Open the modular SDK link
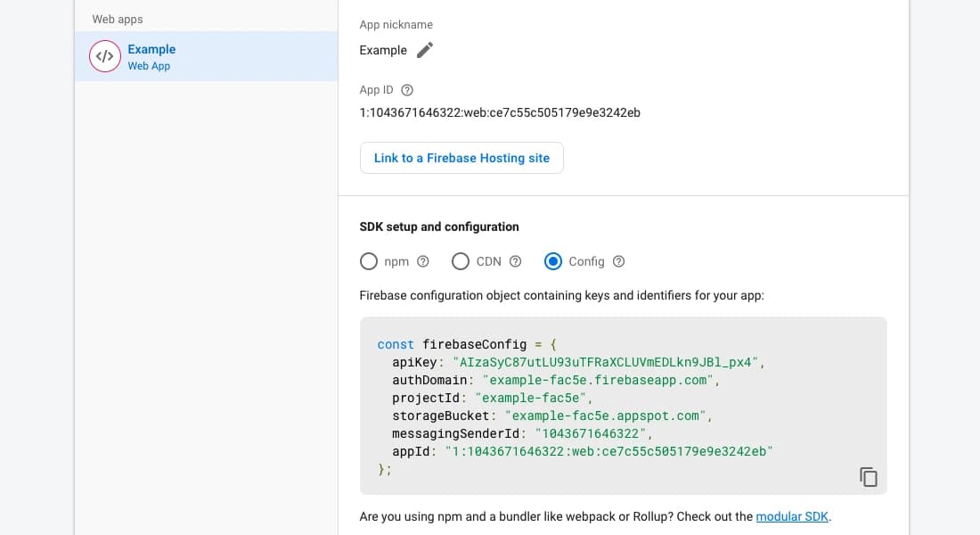This screenshot has height=535, width=980. 792,517
